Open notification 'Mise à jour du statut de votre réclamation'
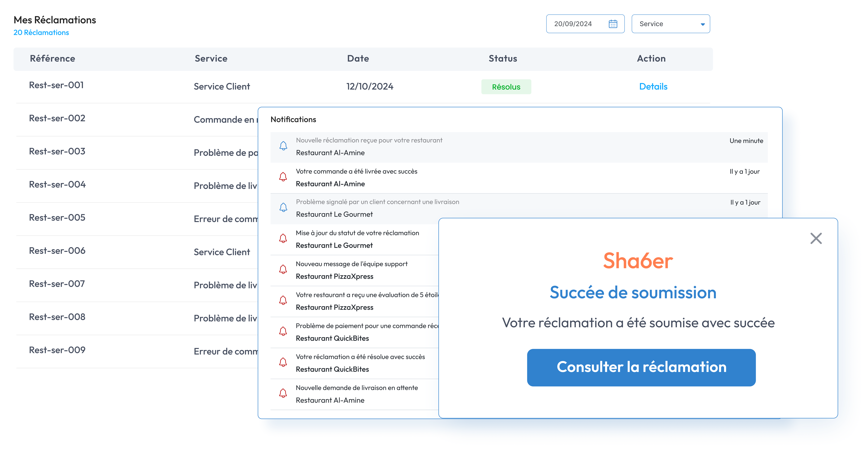This screenshot has height=452, width=868. [x=355, y=240]
